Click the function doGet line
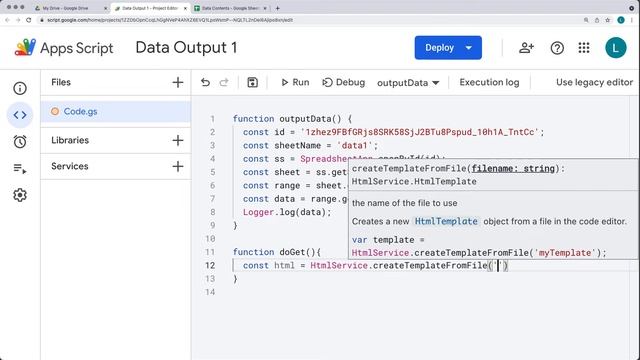This screenshot has width=640, height=360. pos(277,252)
